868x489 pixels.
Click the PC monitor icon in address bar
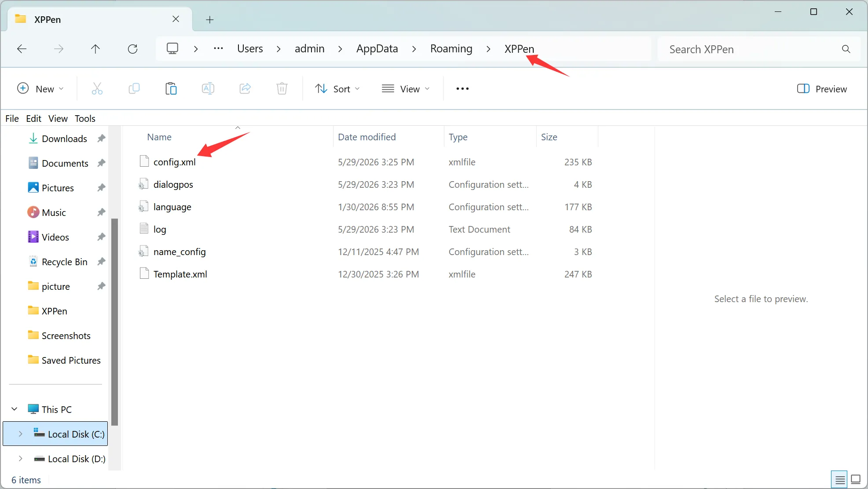(172, 48)
